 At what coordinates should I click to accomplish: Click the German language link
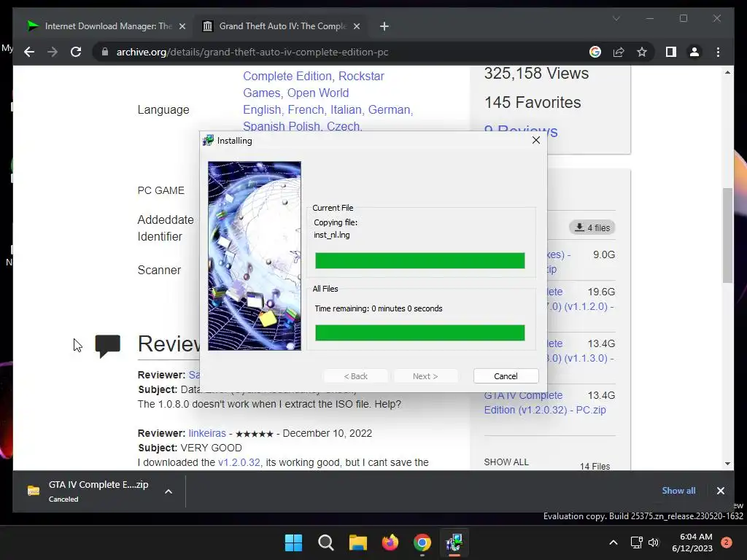pos(391,109)
